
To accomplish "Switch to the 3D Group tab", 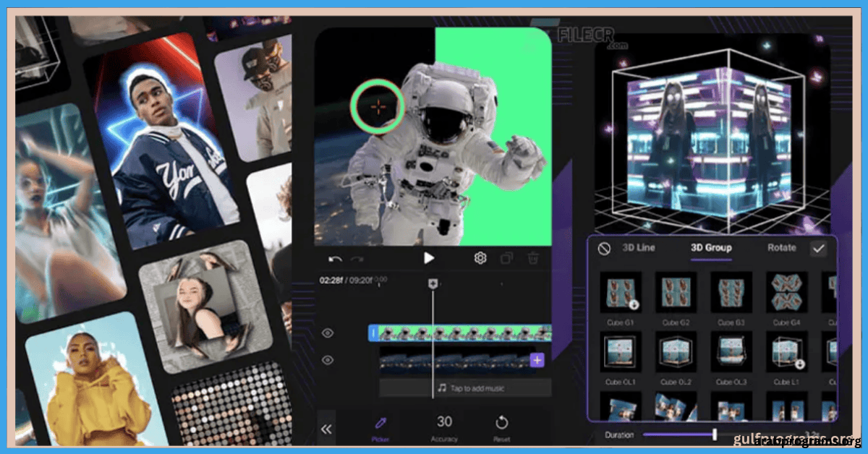I will (711, 247).
